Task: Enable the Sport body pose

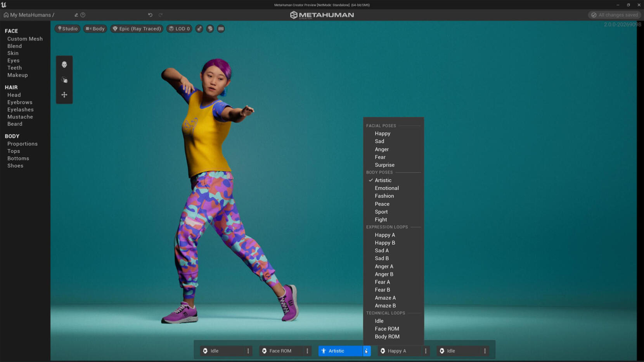Action: (x=381, y=212)
